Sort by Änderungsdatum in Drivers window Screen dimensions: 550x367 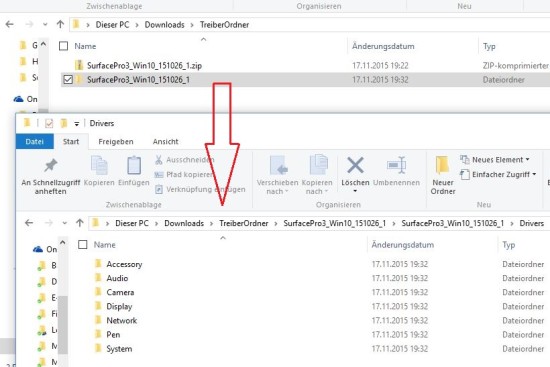(x=403, y=245)
